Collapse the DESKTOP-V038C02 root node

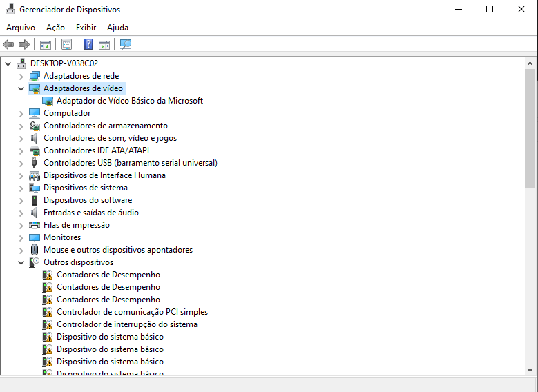click(8, 63)
